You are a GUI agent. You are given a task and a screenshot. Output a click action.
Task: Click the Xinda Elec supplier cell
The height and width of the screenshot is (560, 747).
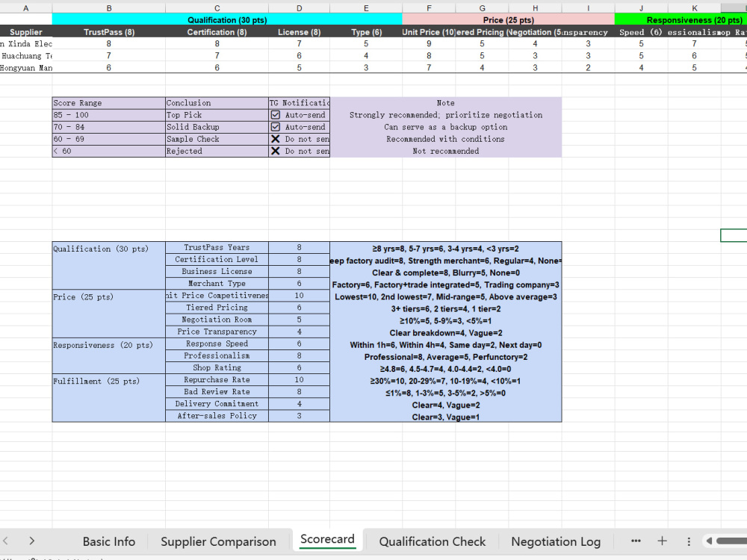click(26, 44)
